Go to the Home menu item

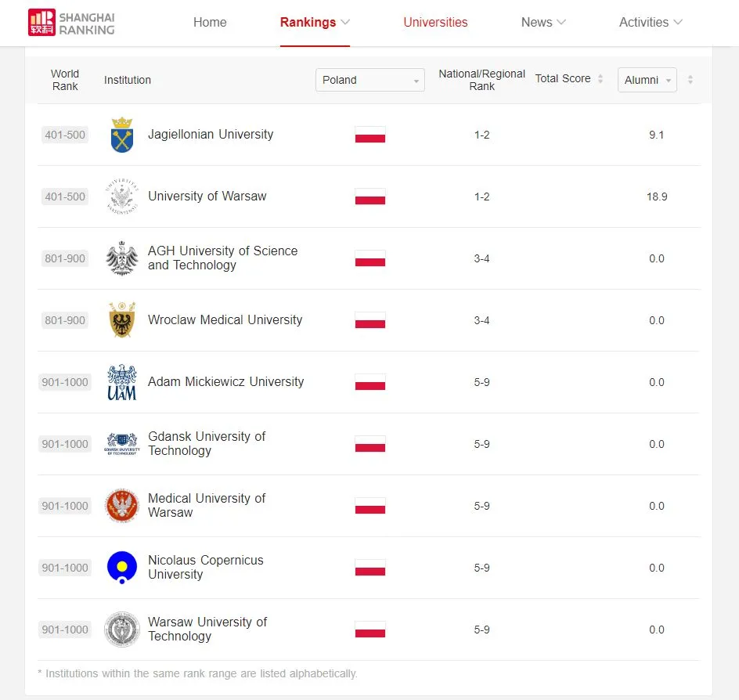point(210,22)
